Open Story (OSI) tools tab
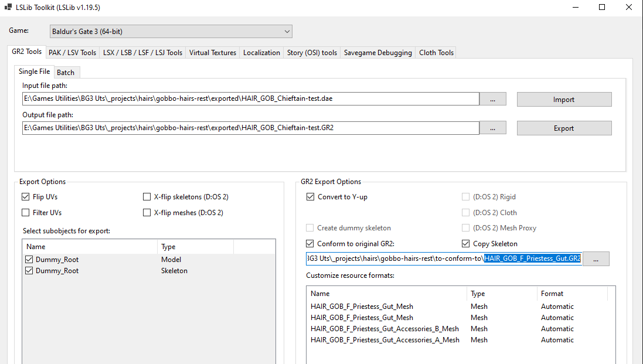Image resolution: width=643 pixels, height=364 pixels. pyautogui.click(x=312, y=53)
